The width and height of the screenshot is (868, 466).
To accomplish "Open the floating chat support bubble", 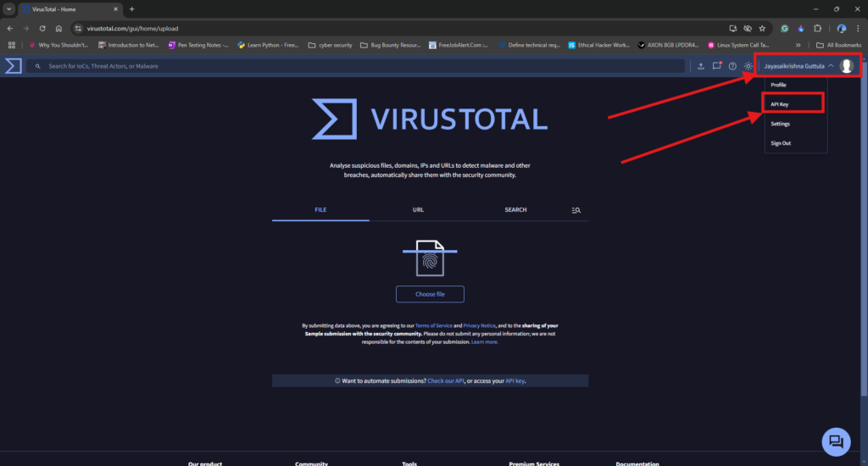I will pyautogui.click(x=836, y=441).
